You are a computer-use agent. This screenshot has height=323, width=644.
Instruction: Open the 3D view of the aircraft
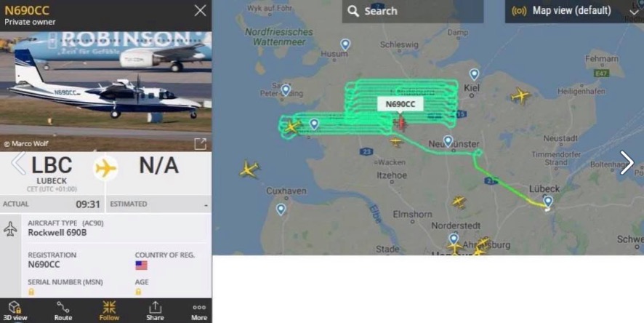(15, 311)
